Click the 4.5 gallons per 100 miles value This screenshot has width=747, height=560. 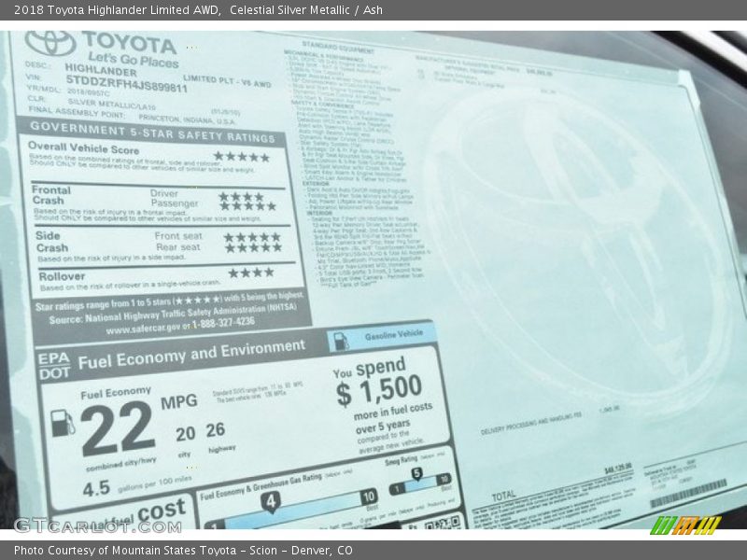(x=96, y=489)
